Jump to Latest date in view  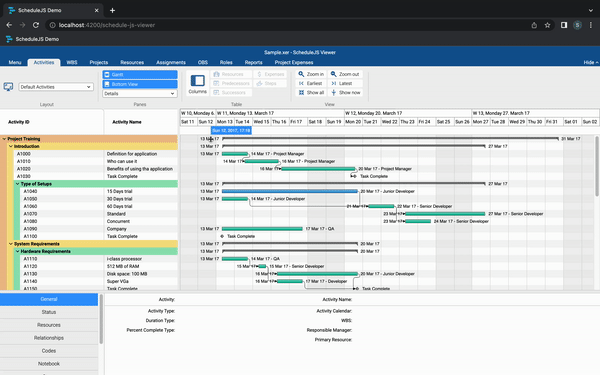click(341, 83)
